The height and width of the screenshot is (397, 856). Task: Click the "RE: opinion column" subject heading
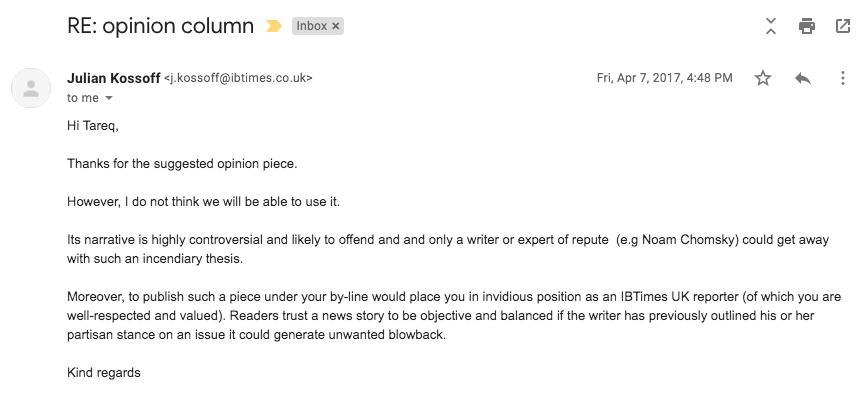tap(160, 26)
